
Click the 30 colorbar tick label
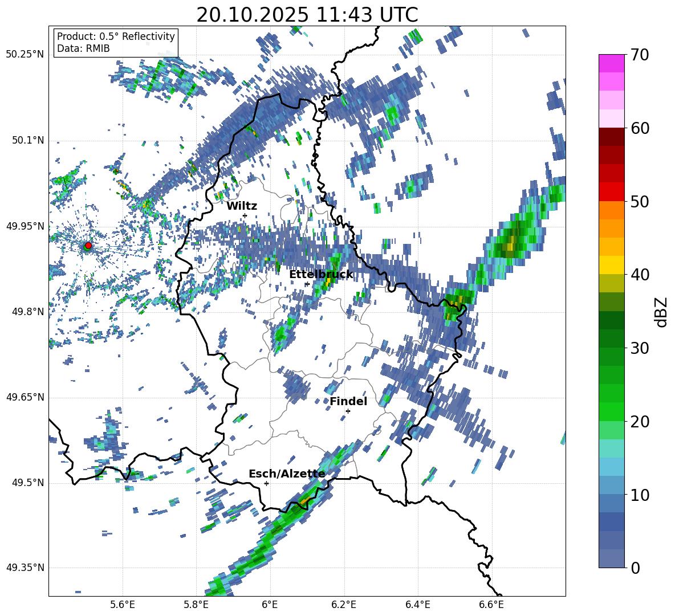[x=640, y=348]
